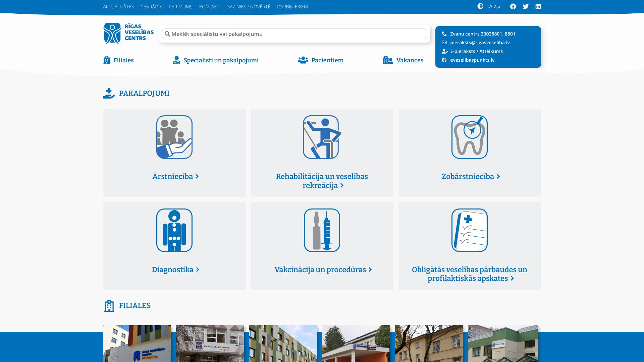Open the Darbiniekiem link

(292, 7)
